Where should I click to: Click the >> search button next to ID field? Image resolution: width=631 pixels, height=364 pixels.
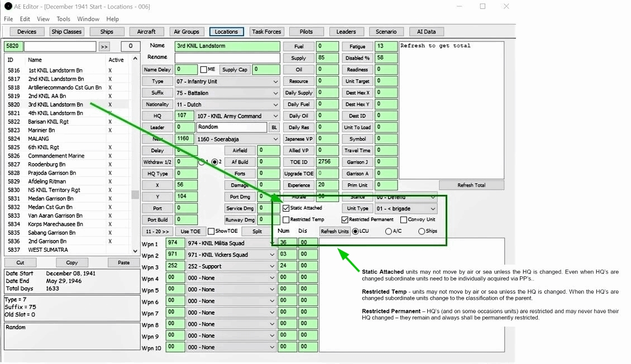pos(104,47)
